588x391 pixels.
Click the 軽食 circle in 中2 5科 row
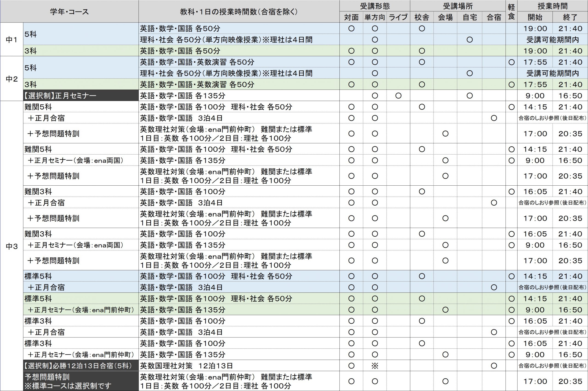(512, 62)
